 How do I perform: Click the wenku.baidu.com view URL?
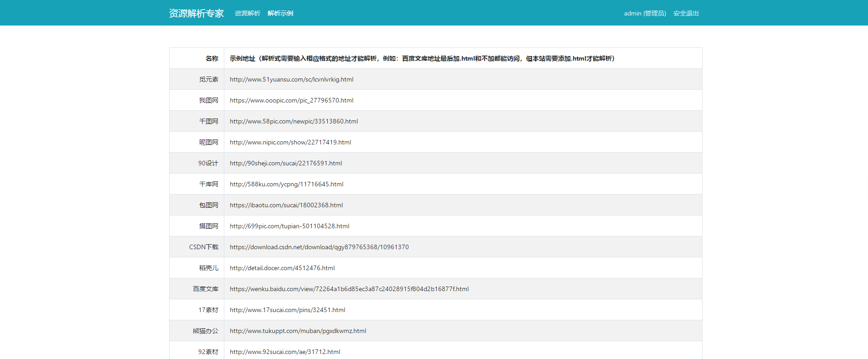coord(349,289)
